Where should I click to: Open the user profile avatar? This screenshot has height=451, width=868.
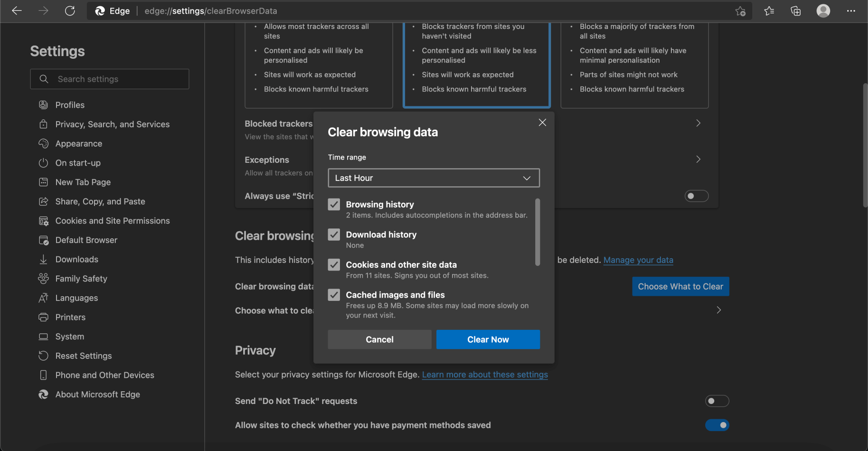(823, 11)
